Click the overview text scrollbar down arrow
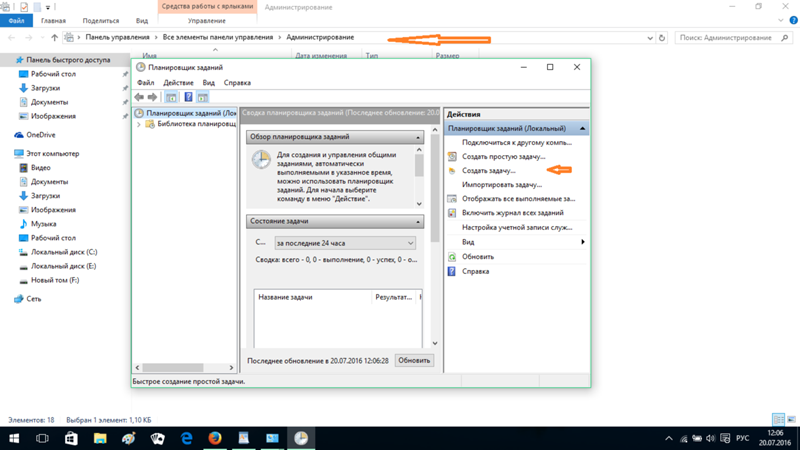The width and height of the screenshot is (800, 450). (x=419, y=204)
